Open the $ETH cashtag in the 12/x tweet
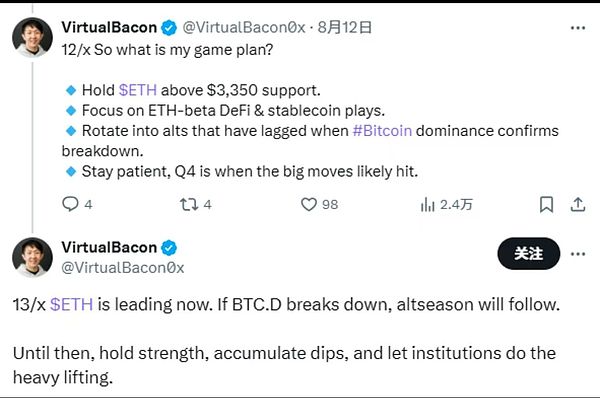This screenshot has height=398, width=600. tap(138, 90)
